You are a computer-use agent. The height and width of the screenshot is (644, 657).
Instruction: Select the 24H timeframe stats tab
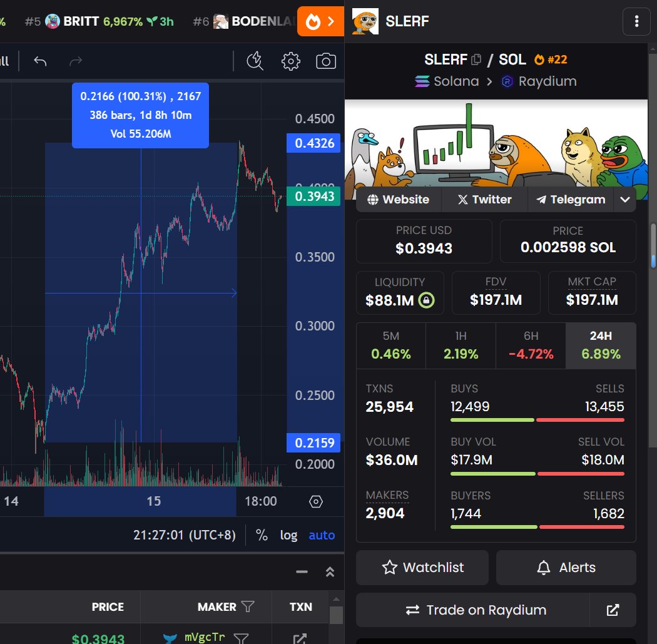pos(601,345)
